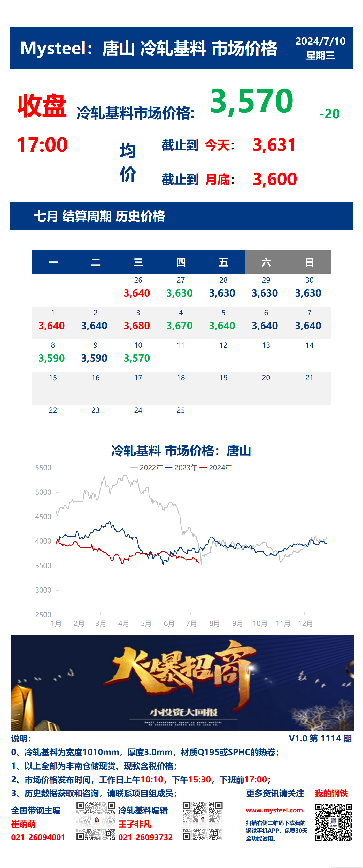The width and height of the screenshot is (363, 868).
Task: Open the www.mysteel.com link
Action: (x=274, y=810)
